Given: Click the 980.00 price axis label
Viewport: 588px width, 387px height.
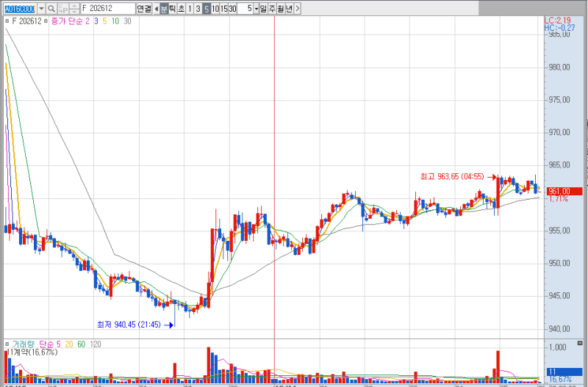Looking at the screenshot, I should pyautogui.click(x=559, y=68).
